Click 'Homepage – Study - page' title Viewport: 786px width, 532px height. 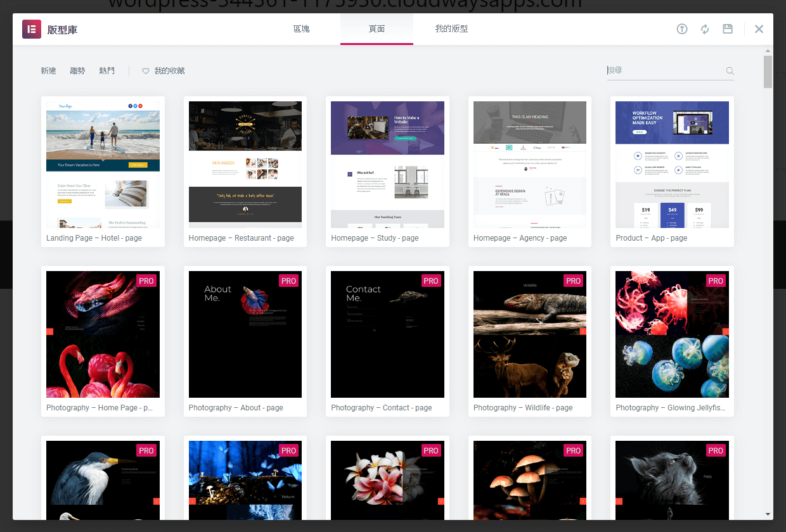[375, 238]
